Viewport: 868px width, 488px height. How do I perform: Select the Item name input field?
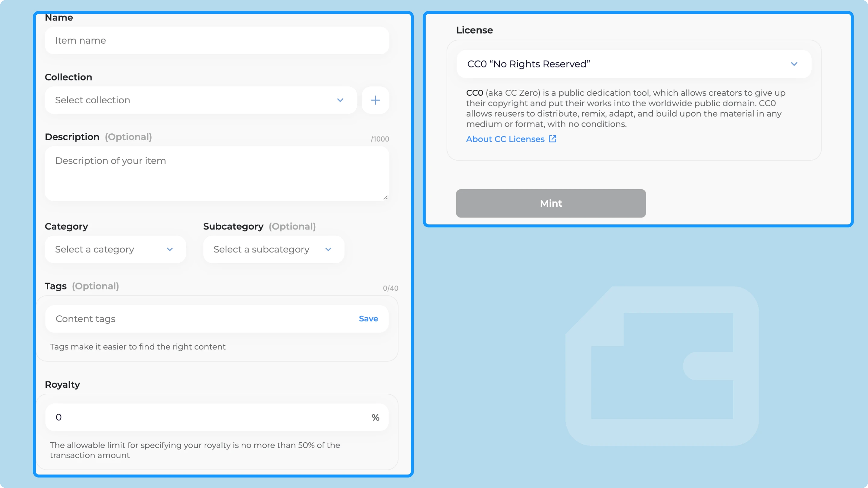218,41
